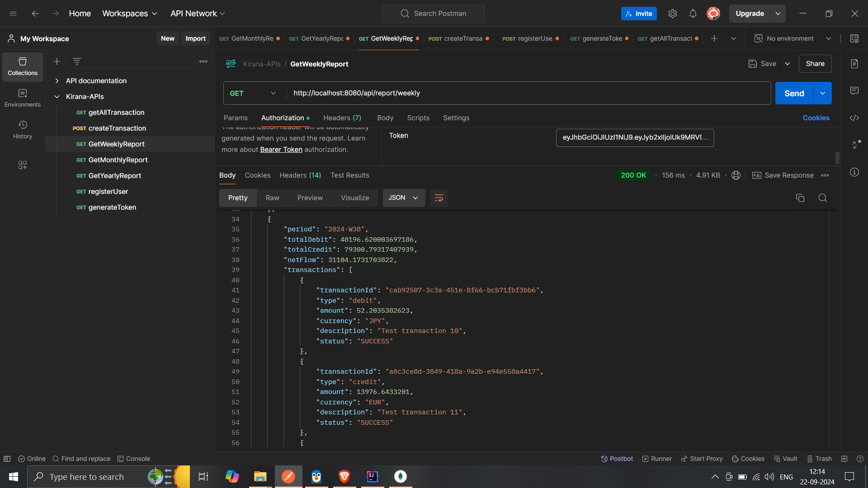Collapse the Kirana-APIs collection
868x488 pixels.
[57, 97]
